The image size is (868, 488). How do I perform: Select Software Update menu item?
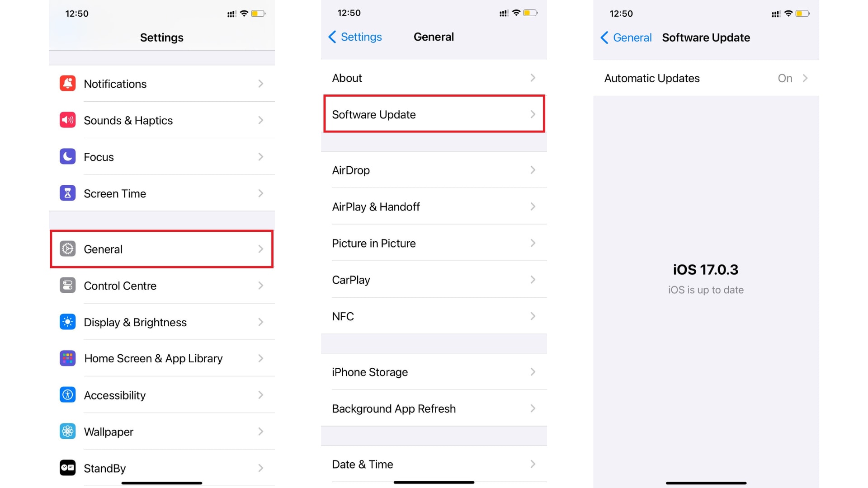(x=434, y=114)
